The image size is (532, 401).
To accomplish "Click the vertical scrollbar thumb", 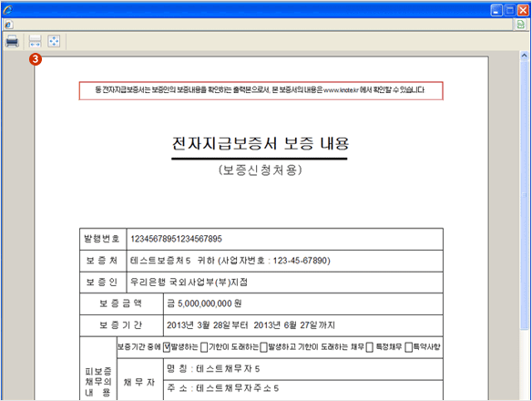I will click(524, 194).
